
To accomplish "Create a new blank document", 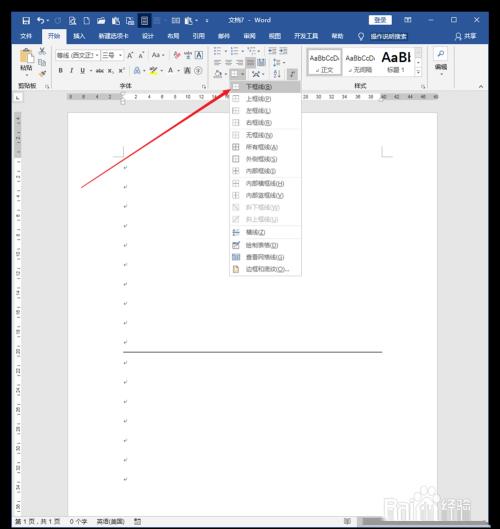I will [x=87, y=21].
